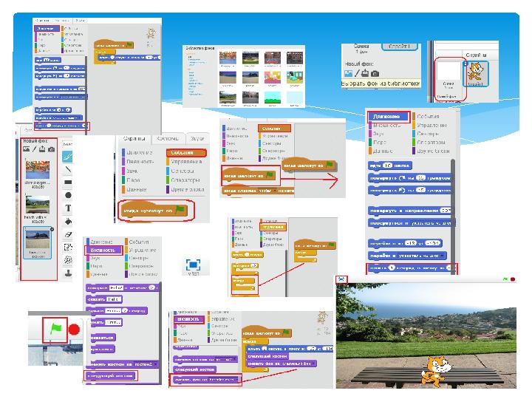Click the Hmm... field in the shorter думать block
This screenshot has height=399, width=532.
113,322
